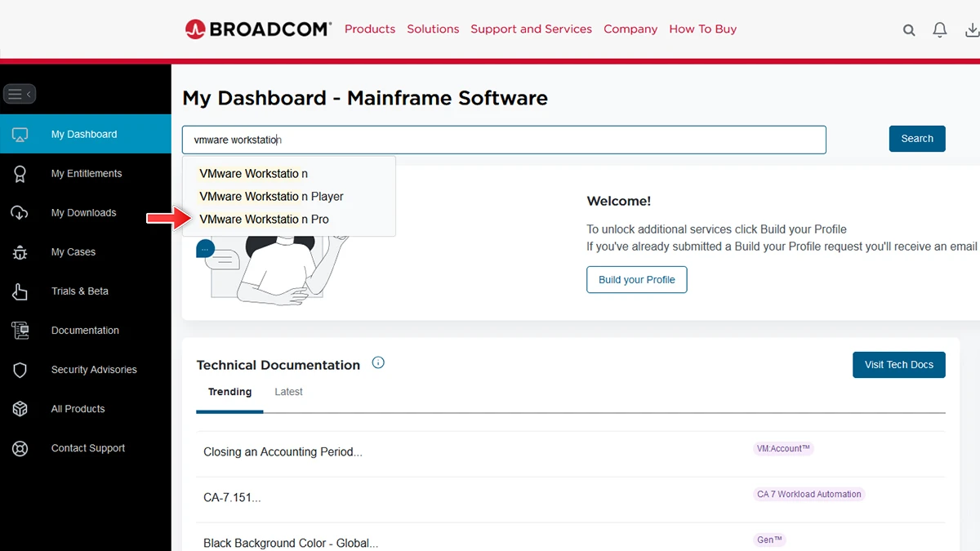980x551 pixels.
Task: Click the Security Advisories shield icon
Action: [x=20, y=370]
